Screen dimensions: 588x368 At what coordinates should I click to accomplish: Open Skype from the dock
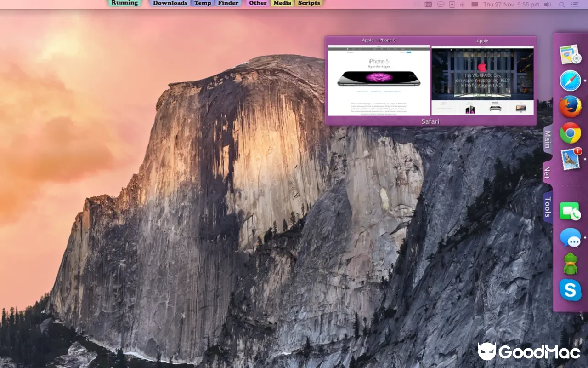(x=570, y=290)
